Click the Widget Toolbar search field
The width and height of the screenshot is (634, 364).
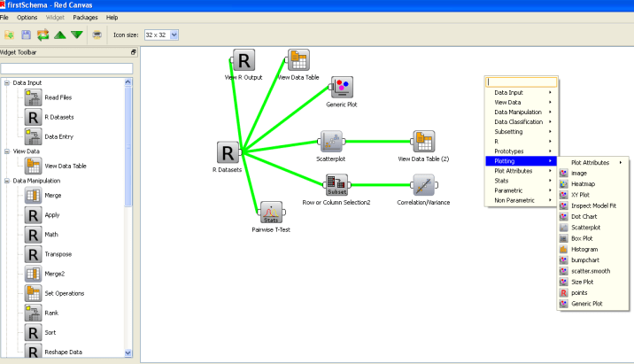(66, 68)
